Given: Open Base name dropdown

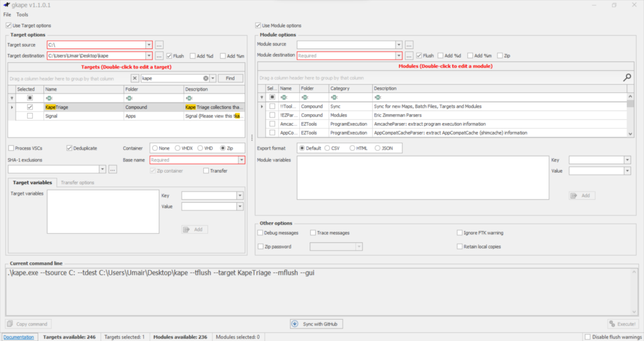Looking at the screenshot, I should tap(241, 160).
